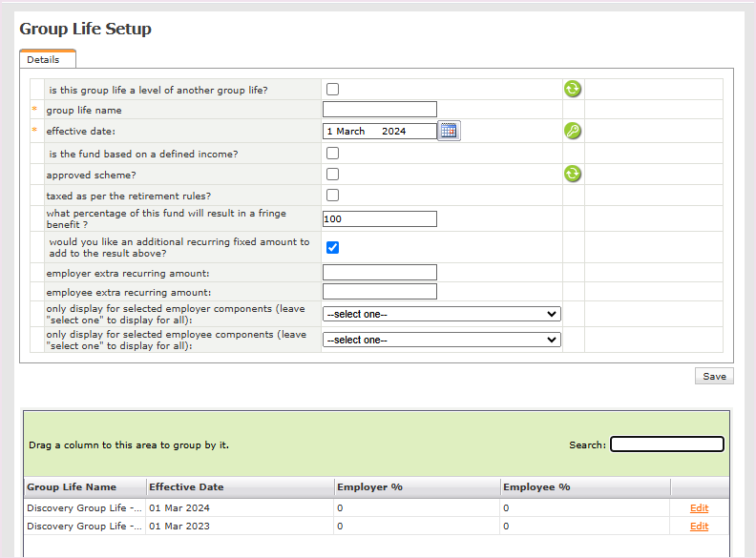
Task: Click into the group life name field
Action: (x=379, y=110)
